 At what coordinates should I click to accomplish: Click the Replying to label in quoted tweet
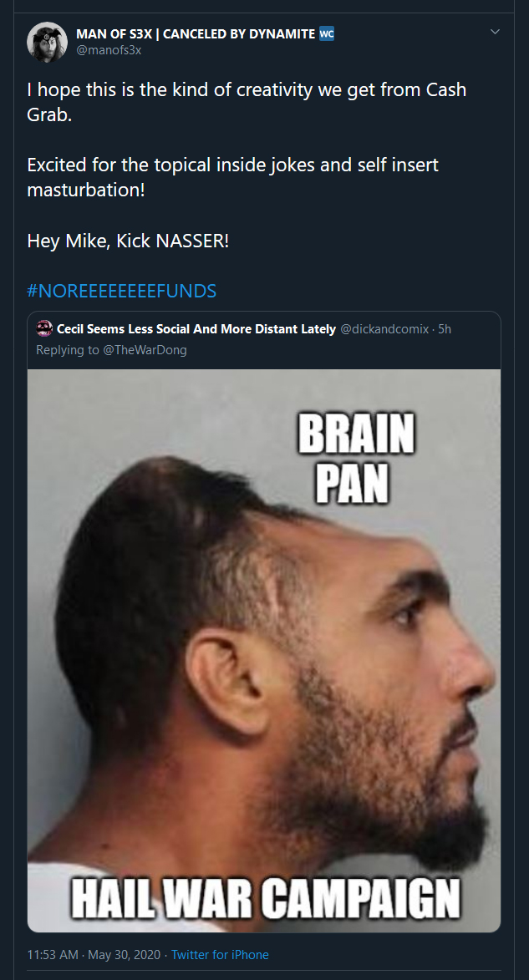(x=68, y=350)
